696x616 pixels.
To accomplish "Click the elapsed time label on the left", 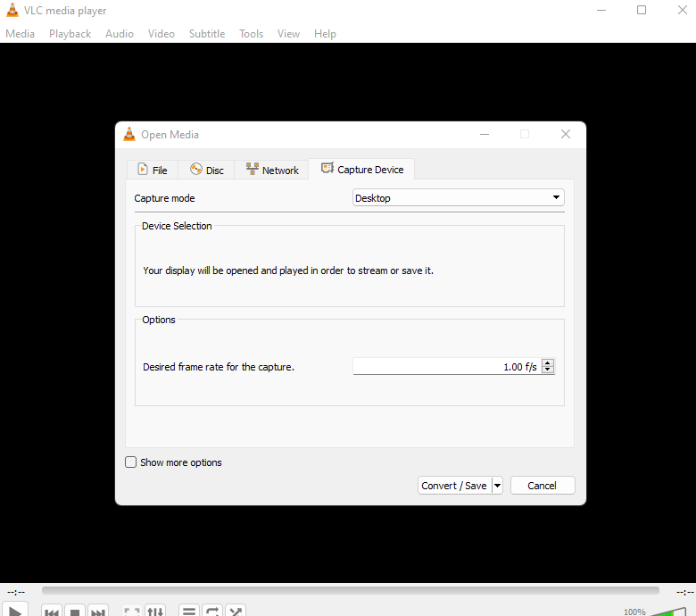I will pos(16,592).
